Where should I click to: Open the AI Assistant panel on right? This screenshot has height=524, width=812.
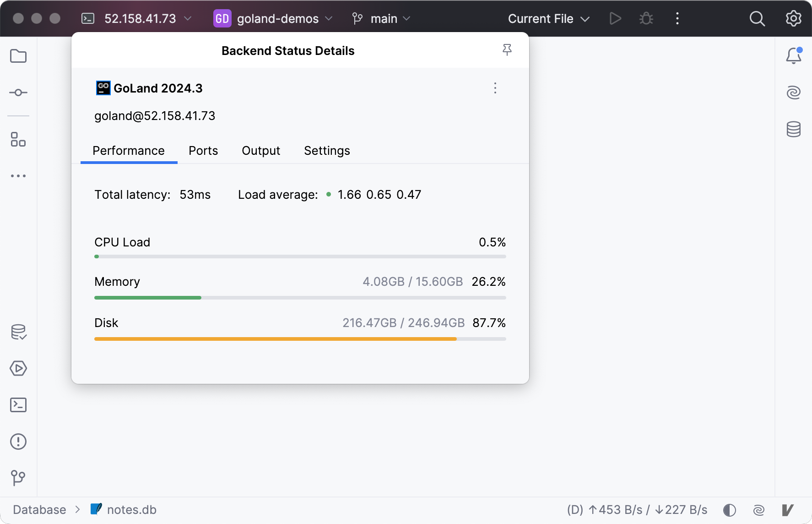[794, 93]
